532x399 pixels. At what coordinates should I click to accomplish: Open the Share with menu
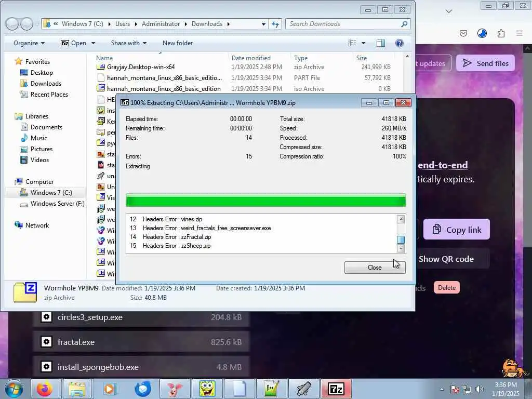[129, 43]
